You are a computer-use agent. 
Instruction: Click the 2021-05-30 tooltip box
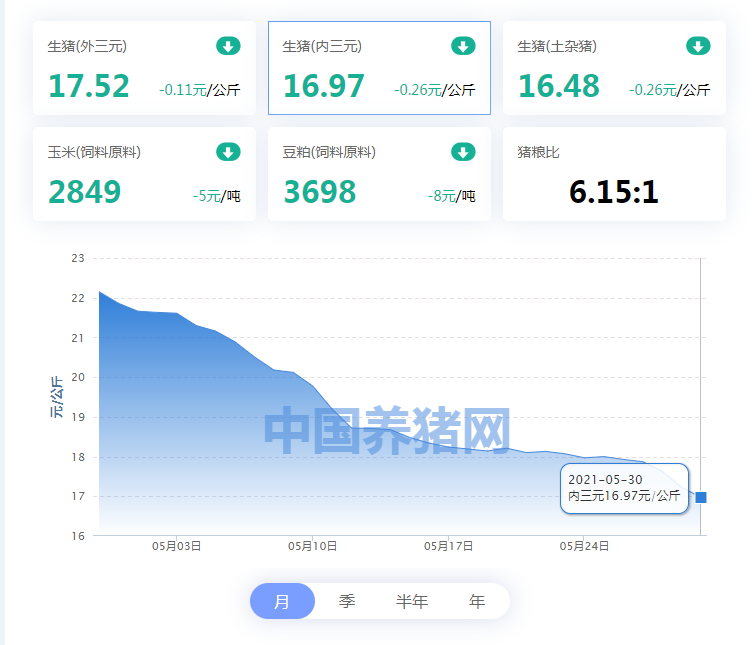[x=625, y=488]
